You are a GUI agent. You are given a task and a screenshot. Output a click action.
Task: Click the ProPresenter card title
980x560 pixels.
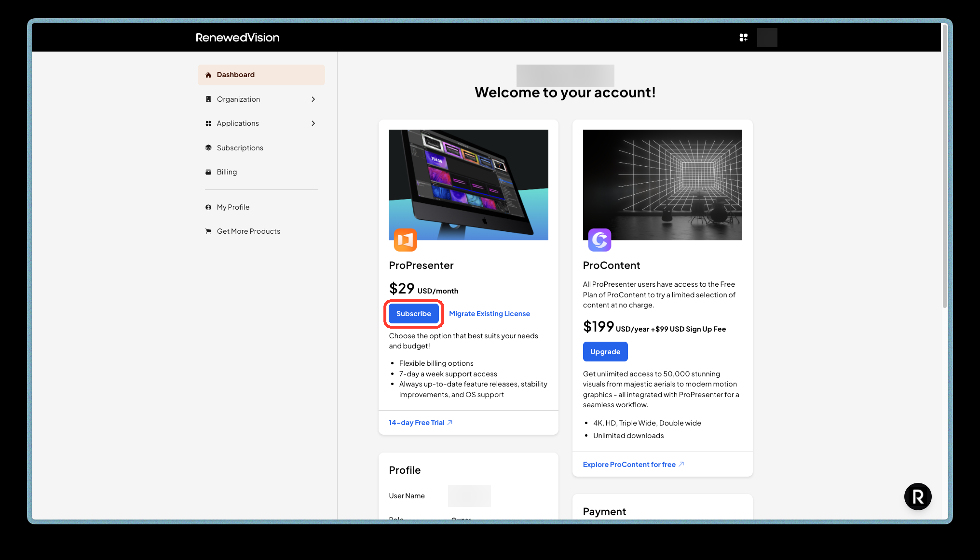click(421, 266)
